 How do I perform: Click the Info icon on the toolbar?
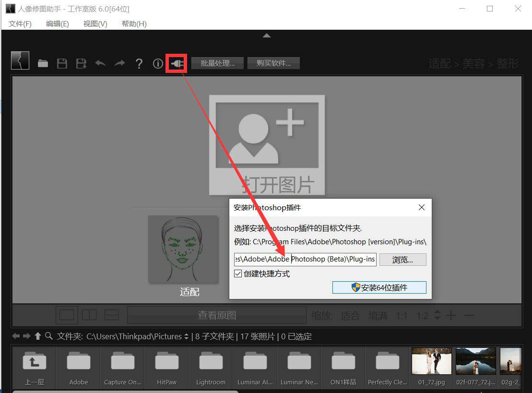pos(158,63)
